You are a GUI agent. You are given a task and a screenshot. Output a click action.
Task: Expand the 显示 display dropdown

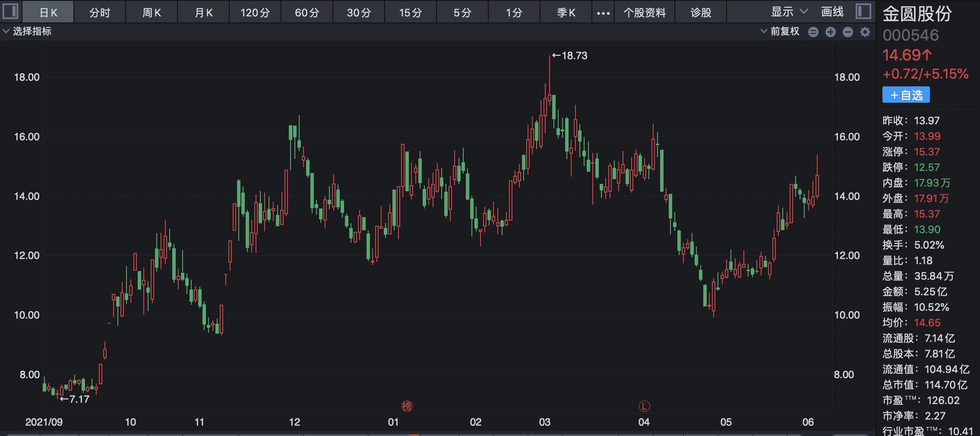point(790,12)
